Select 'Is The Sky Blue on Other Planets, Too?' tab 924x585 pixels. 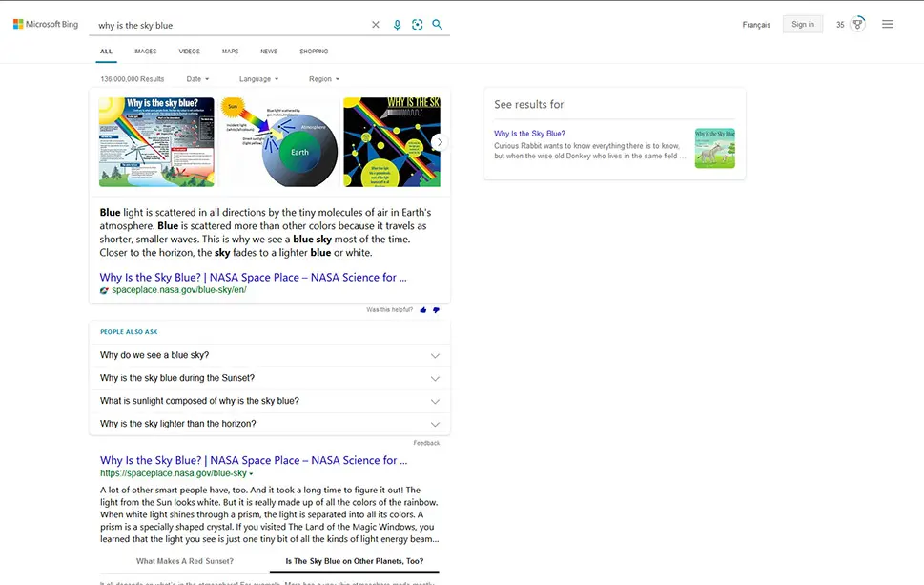tap(354, 561)
